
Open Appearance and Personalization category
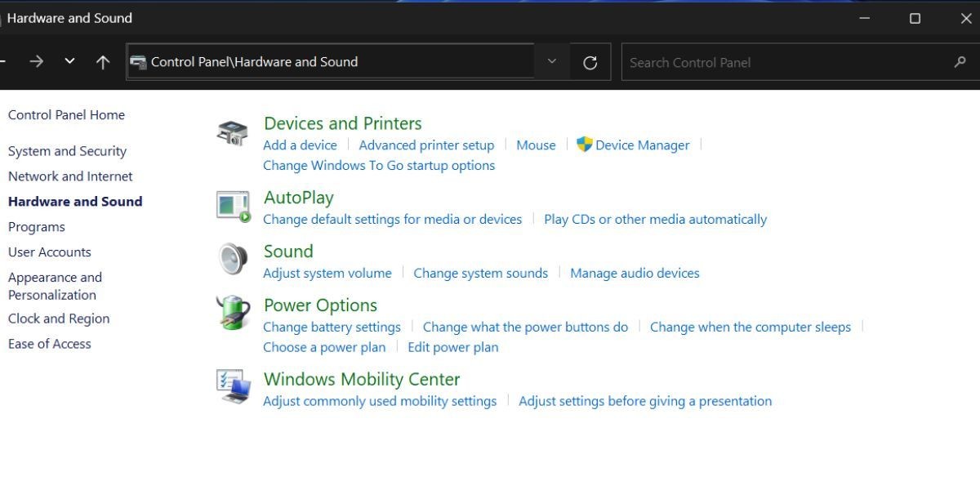[x=55, y=286]
